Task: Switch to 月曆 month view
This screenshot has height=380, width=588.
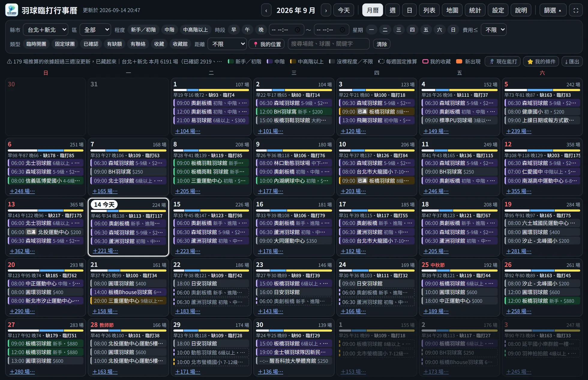Action: (373, 10)
